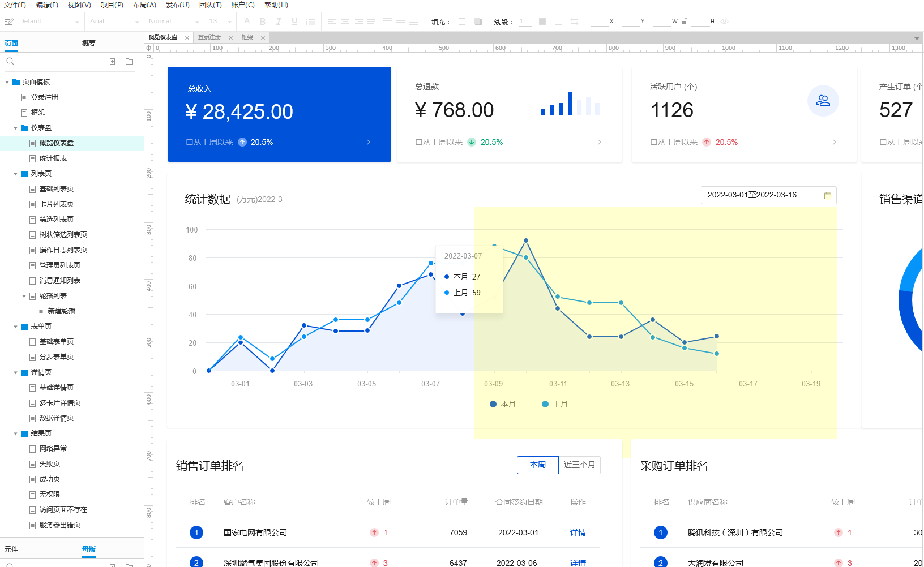The image size is (924, 567).
Task: Collapse the 仪表盘 folder in page tree
Action: 15,128
